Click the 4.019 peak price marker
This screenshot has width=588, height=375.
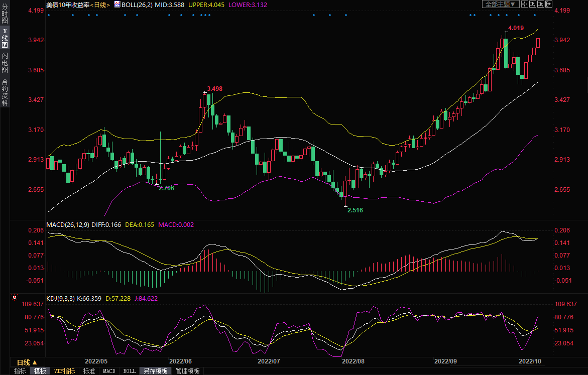click(516, 28)
